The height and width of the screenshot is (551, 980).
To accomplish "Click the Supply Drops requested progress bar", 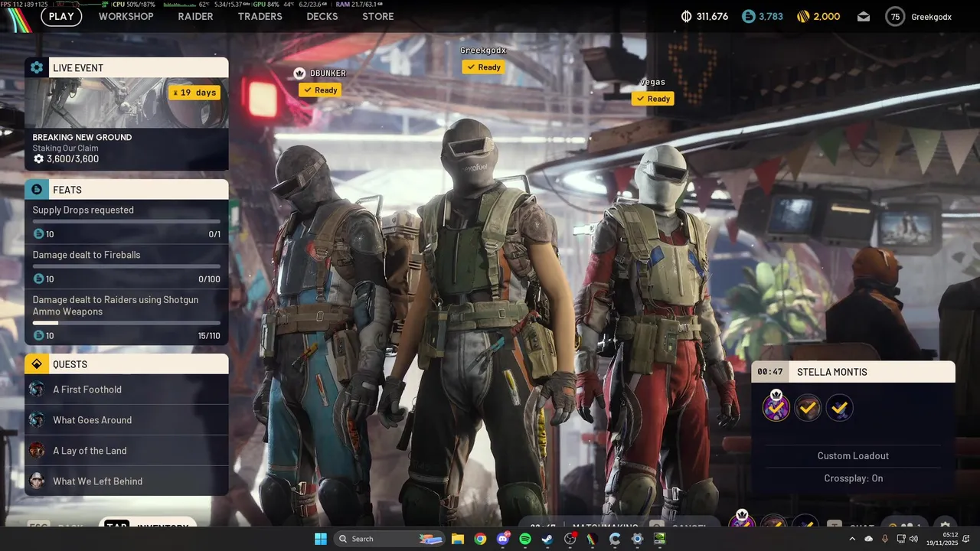I will 126,221.
